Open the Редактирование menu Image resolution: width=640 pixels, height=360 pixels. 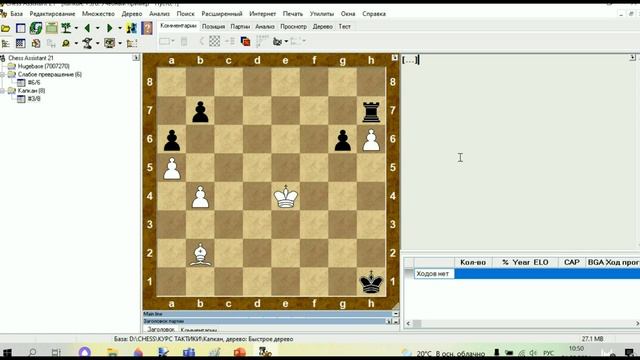coord(52,14)
